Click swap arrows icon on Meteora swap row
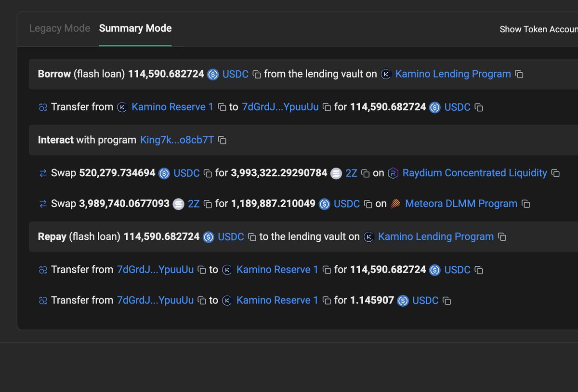Image resolution: width=578 pixels, height=392 pixels. (43, 204)
